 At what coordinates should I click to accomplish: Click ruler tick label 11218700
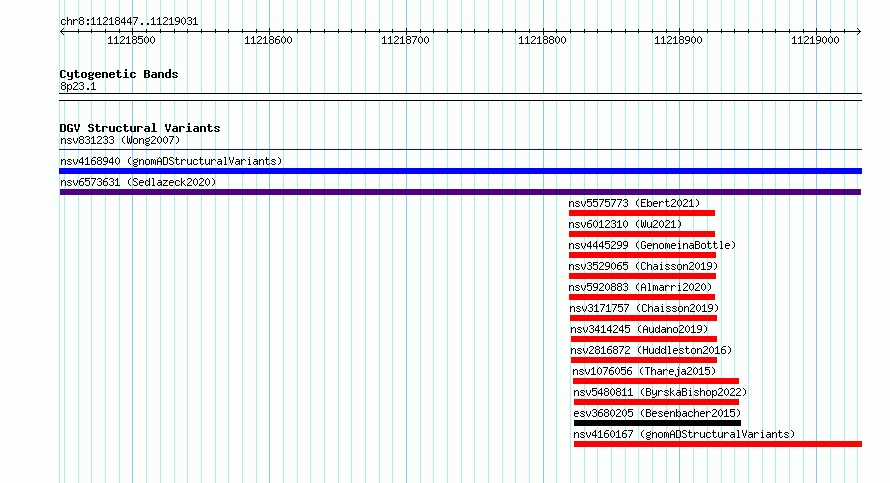coord(405,40)
